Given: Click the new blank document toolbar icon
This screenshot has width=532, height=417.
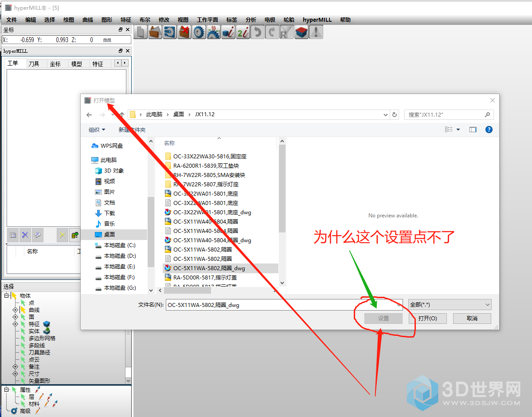Looking at the screenshot, I should 141,32.
